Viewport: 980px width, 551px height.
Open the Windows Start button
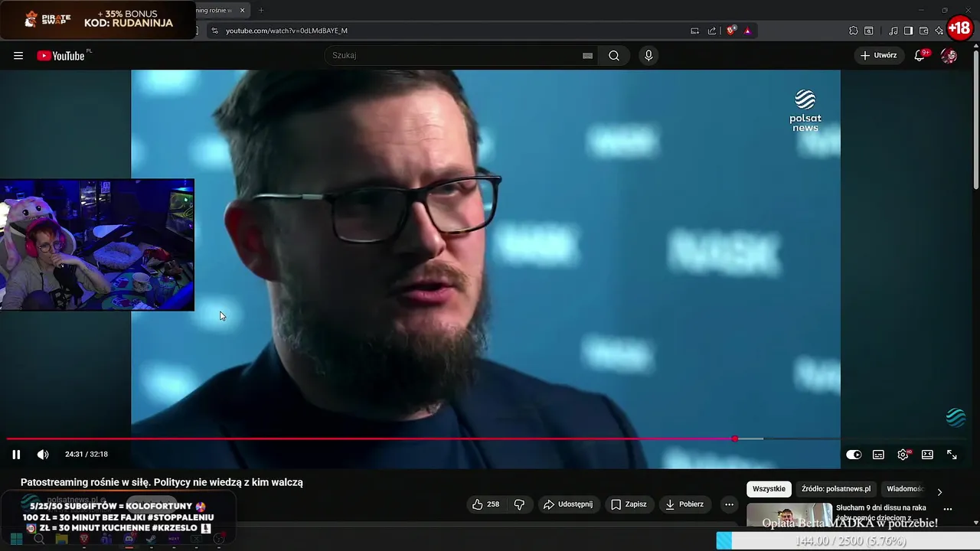tap(16, 540)
